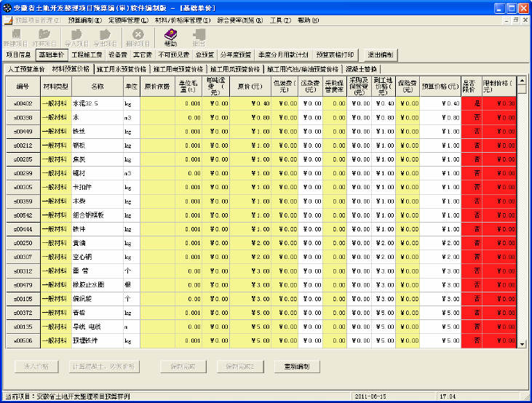Viewport: 532px width, 403px height.
Task: Click the 读入价格 button
Action: [x=36, y=367]
